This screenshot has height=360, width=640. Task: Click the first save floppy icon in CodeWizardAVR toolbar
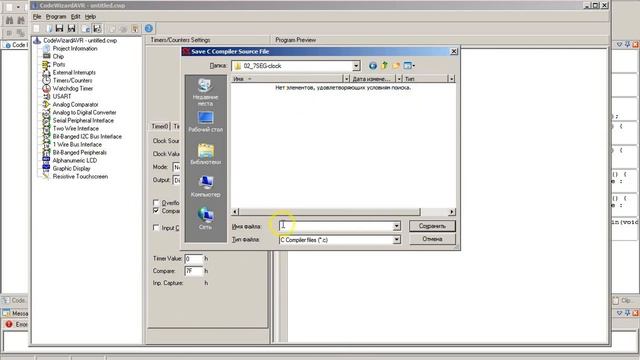(x=60, y=28)
